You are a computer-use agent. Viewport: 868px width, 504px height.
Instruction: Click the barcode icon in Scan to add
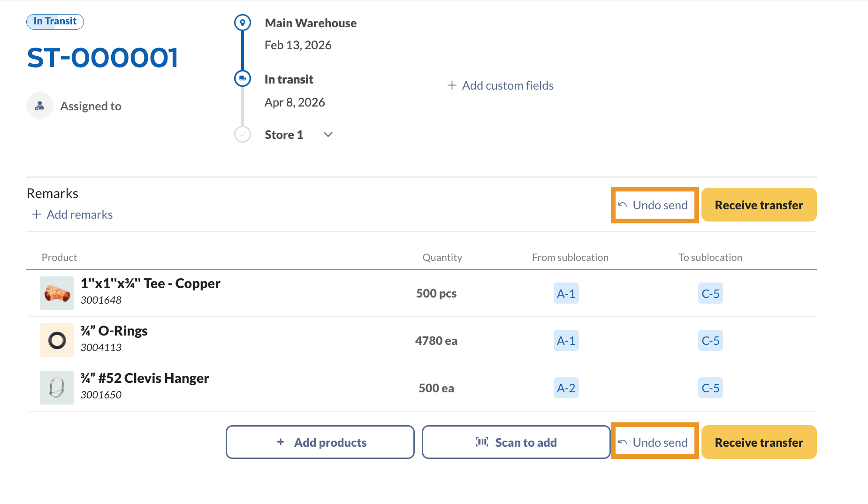pyautogui.click(x=482, y=442)
